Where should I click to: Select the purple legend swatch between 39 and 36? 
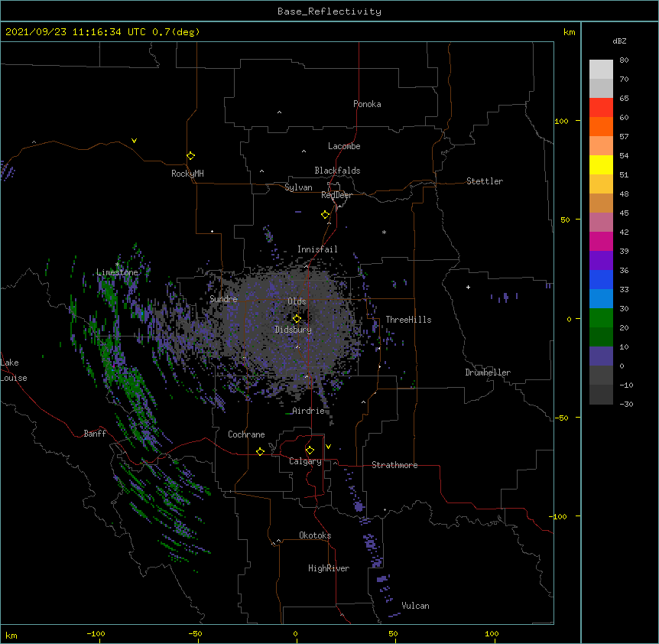point(601,260)
